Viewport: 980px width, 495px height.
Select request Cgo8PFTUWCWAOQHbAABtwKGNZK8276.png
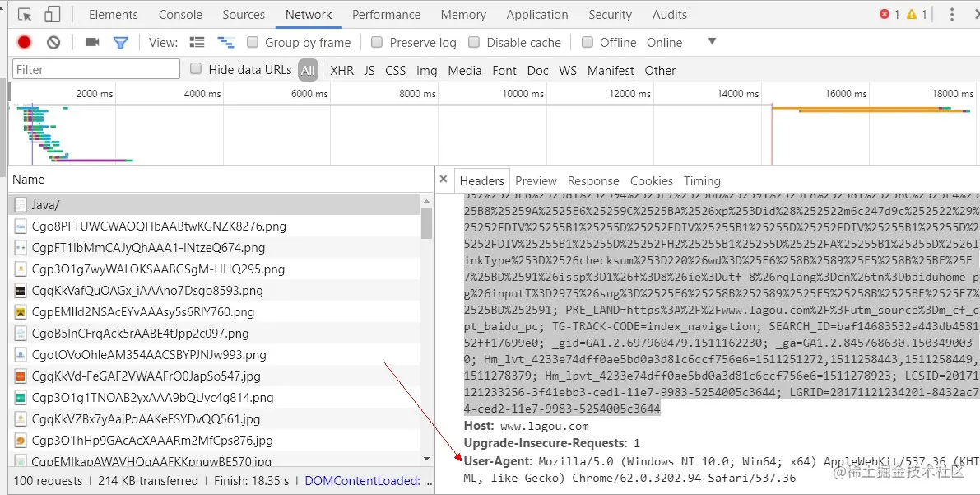tap(215, 226)
